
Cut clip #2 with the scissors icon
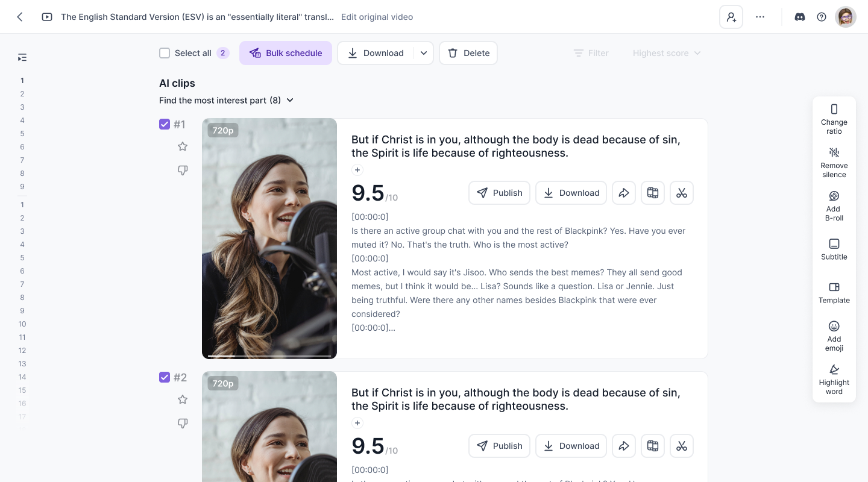tap(682, 446)
